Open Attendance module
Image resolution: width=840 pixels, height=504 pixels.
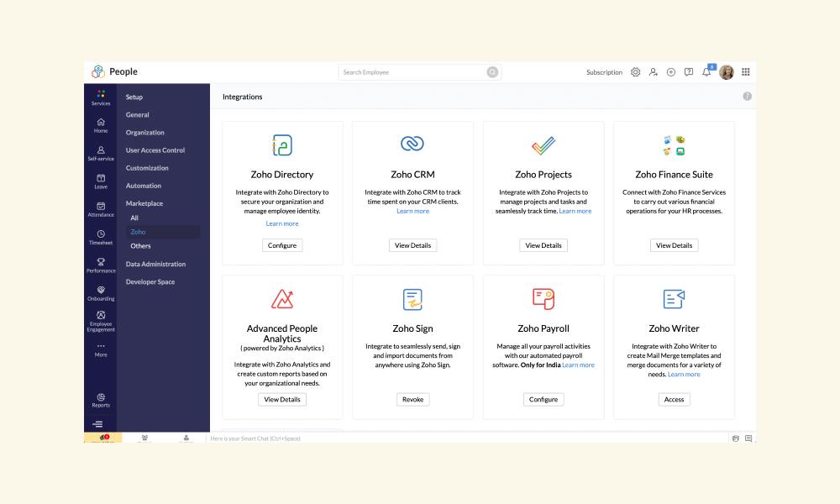click(101, 209)
